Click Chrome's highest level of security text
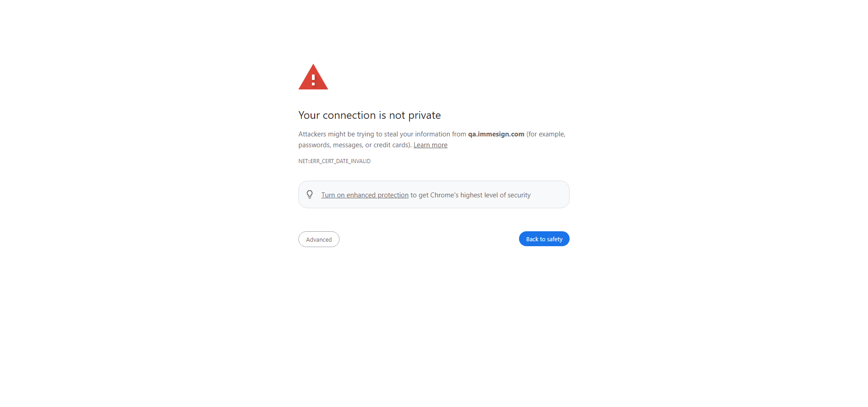The width and height of the screenshot is (868, 407). [x=481, y=195]
